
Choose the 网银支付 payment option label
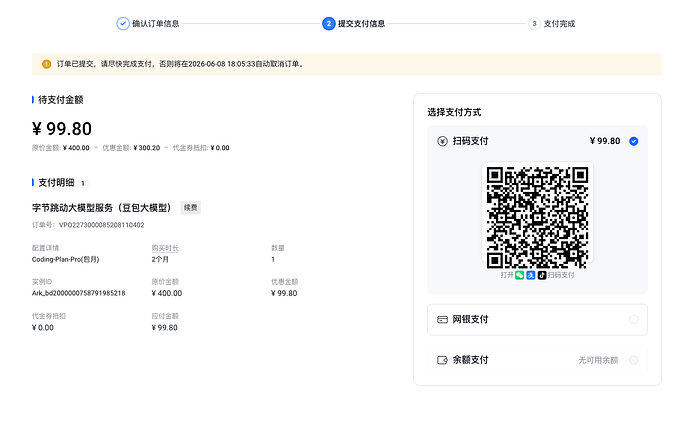click(470, 319)
